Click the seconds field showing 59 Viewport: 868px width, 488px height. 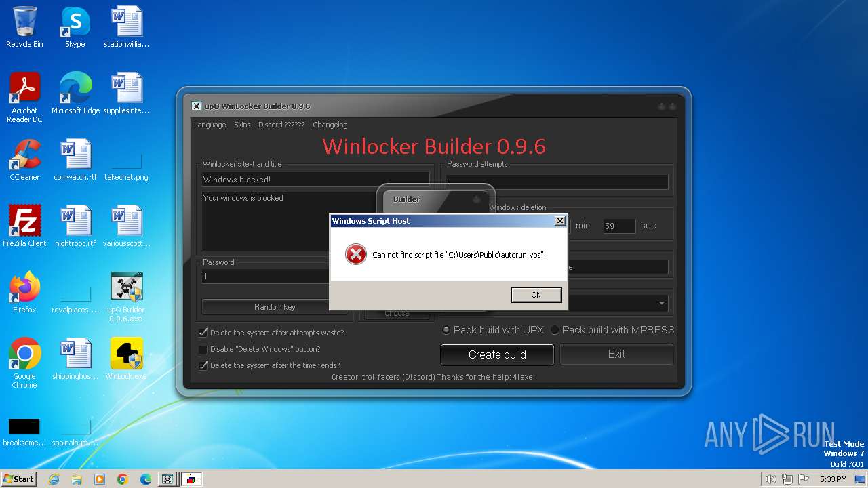pyautogui.click(x=619, y=226)
